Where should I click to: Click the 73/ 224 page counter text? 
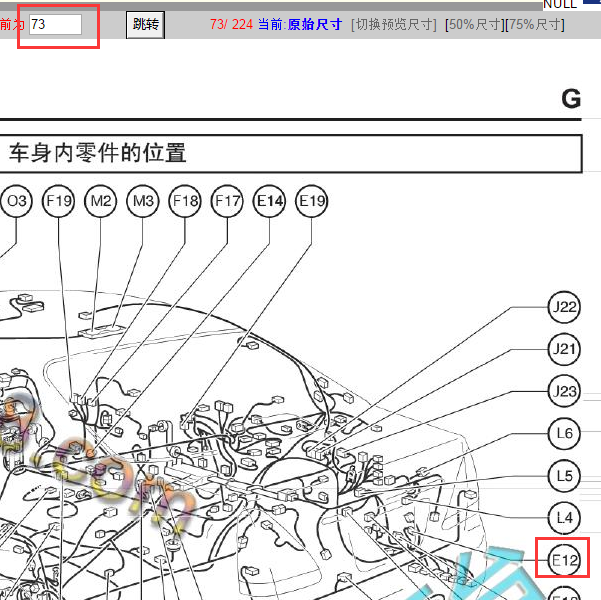point(231,25)
